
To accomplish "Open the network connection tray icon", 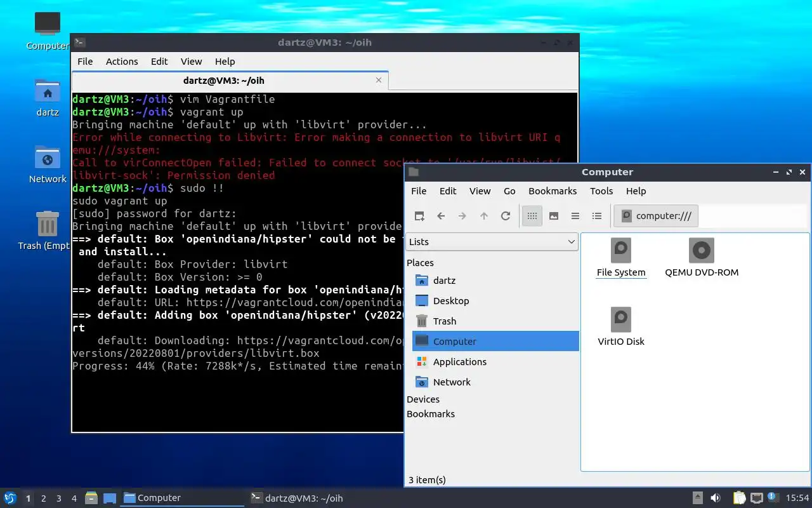I will pos(756,498).
